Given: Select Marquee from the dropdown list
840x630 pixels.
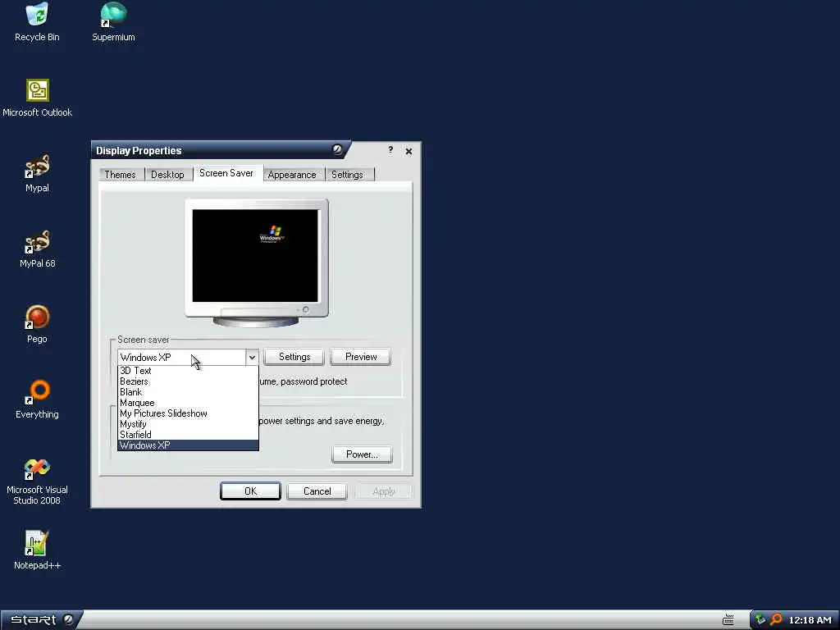Looking at the screenshot, I should (x=188, y=403).
